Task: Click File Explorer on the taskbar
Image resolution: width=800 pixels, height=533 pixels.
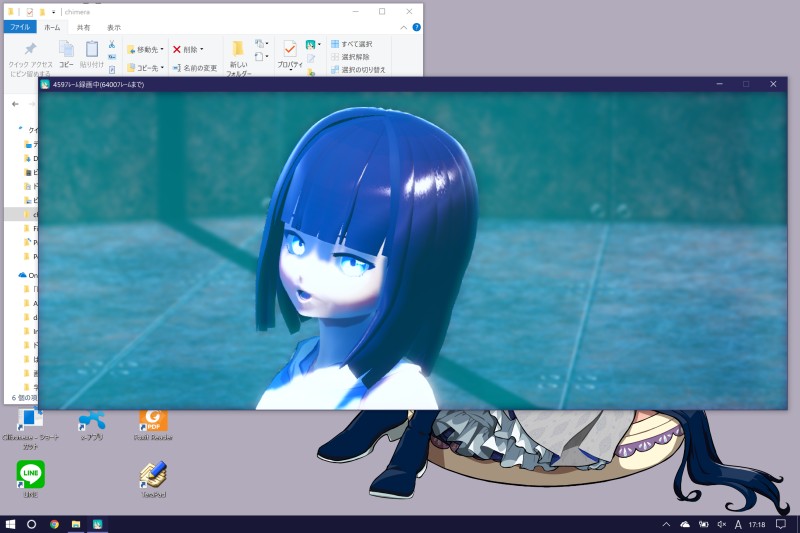Action: (76, 524)
